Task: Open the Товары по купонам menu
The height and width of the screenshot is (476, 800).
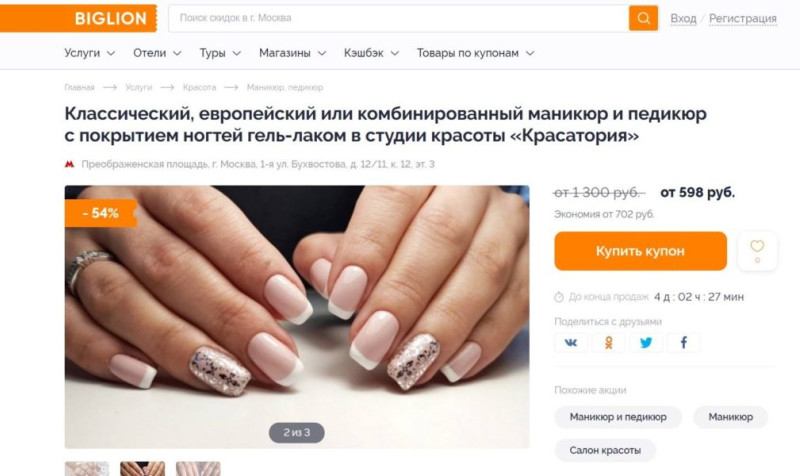Action: pyautogui.click(x=476, y=53)
